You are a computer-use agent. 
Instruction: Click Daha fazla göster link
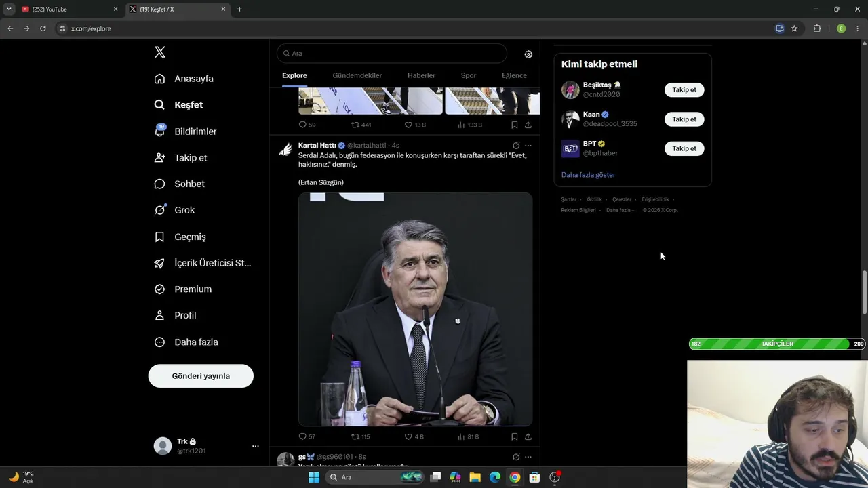(588, 175)
